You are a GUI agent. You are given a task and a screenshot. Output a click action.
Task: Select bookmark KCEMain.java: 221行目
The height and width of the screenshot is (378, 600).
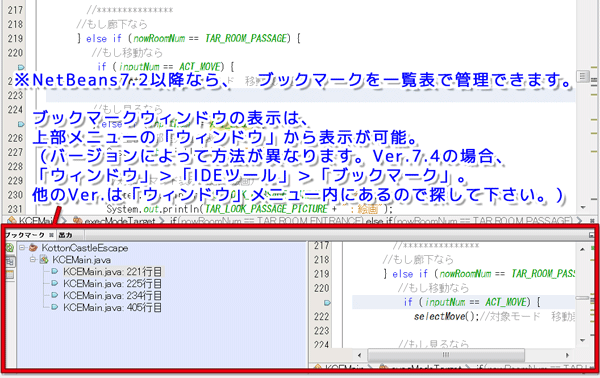[112, 272]
